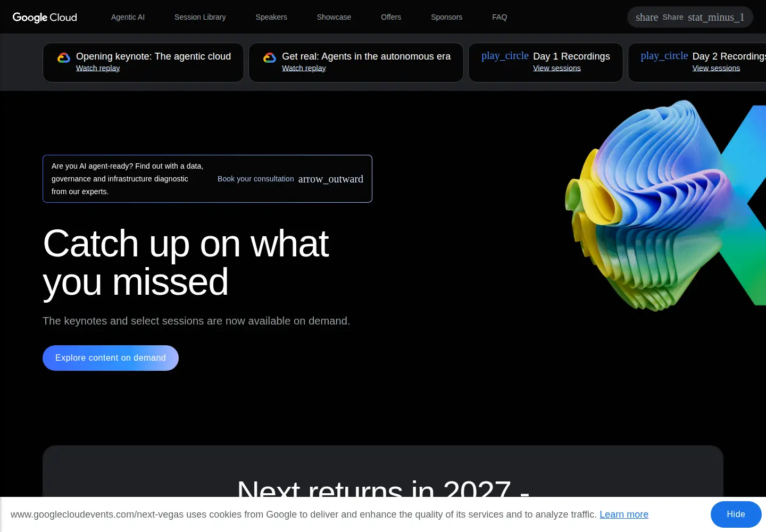Click the Google Cloud logo
Viewport: 766px width, 532px height.
click(45, 17)
